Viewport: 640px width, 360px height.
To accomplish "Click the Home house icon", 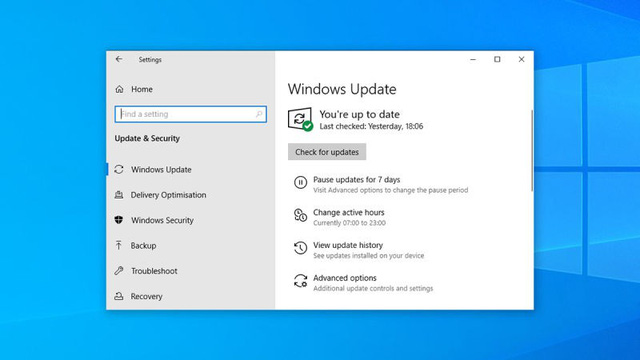I will pyautogui.click(x=119, y=89).
